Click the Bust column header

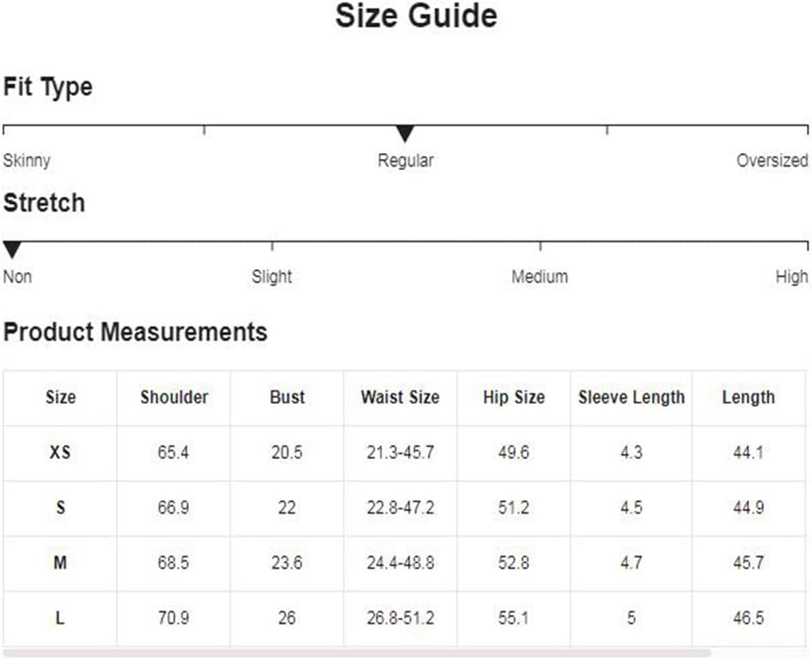[287, 397]
